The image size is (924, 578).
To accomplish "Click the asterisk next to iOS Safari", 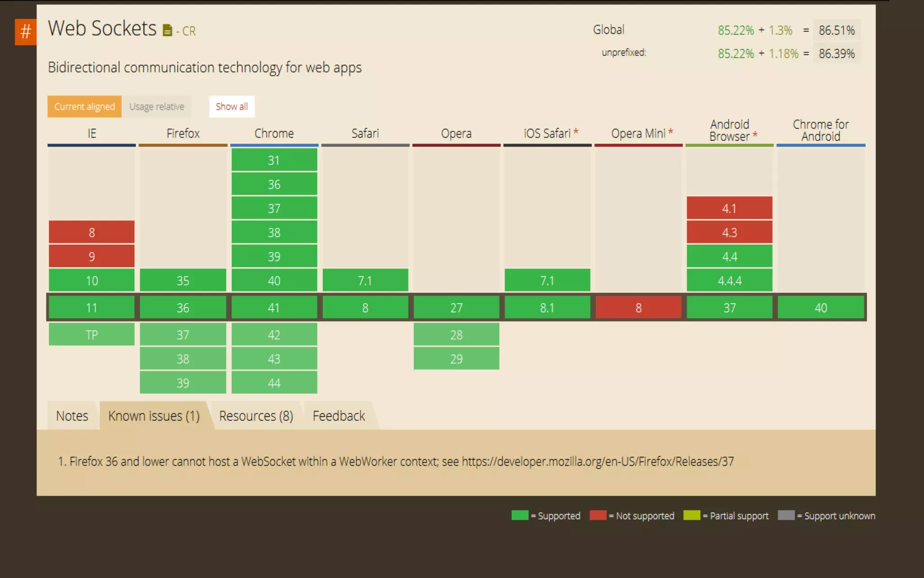I will point(576,131).
